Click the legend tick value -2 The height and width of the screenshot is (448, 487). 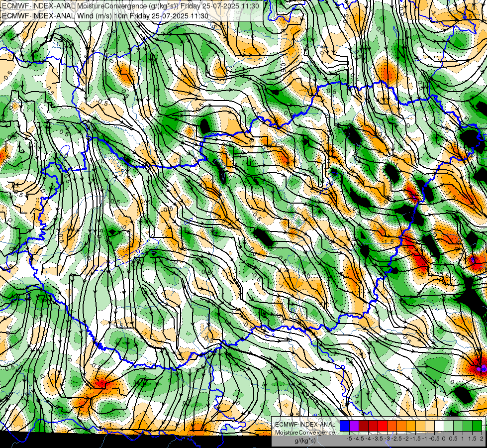[406, 439]
